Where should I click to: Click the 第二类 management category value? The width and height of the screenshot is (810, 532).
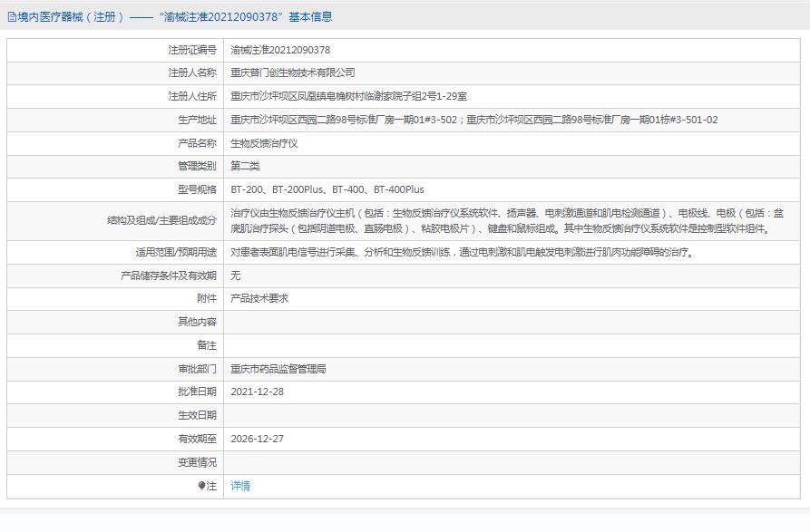click(x=245, y=166)
